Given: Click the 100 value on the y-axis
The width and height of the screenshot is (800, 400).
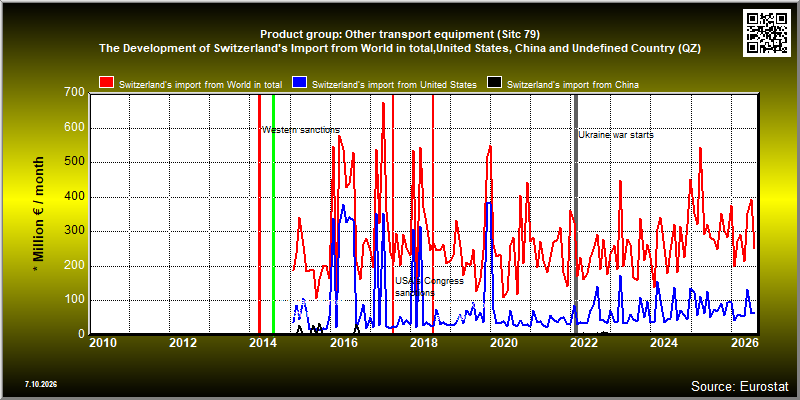Looking at the screenshot, I should click(74, 300).
